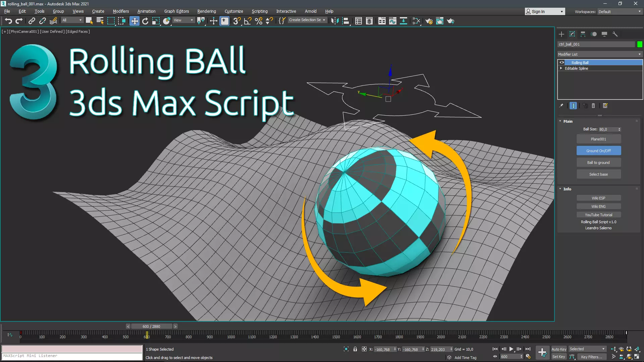Open the Schematic View icon
Viewport: 644px width, 362px height.
point(403,21)
